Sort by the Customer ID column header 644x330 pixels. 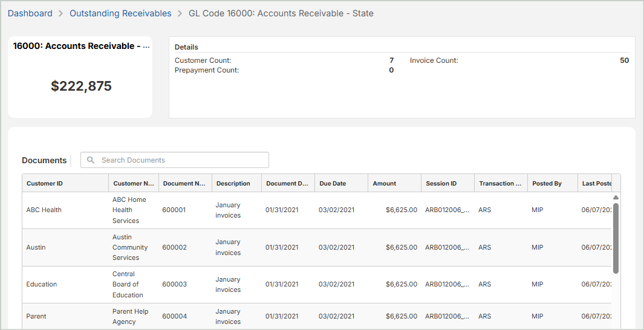[x=45, y=184]
